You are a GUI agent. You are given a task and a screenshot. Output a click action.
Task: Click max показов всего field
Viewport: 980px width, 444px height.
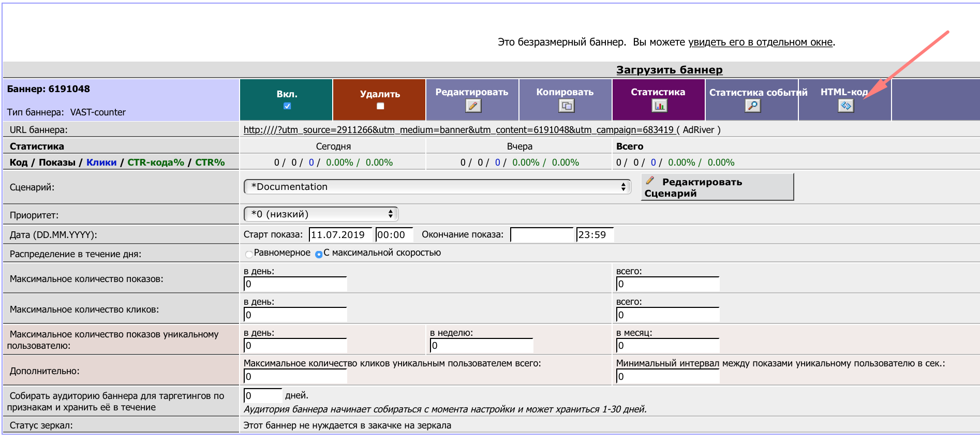(x=668, y=284)
